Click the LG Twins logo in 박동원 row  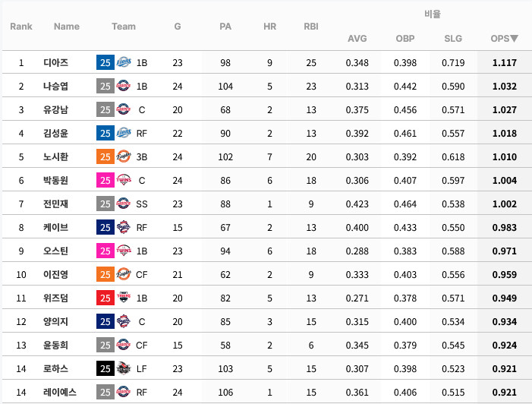(x=124, y=180)
